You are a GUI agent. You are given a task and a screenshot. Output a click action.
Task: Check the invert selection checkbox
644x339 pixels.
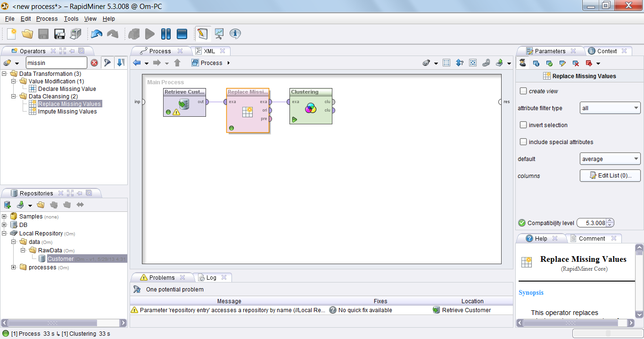point(523,125)
